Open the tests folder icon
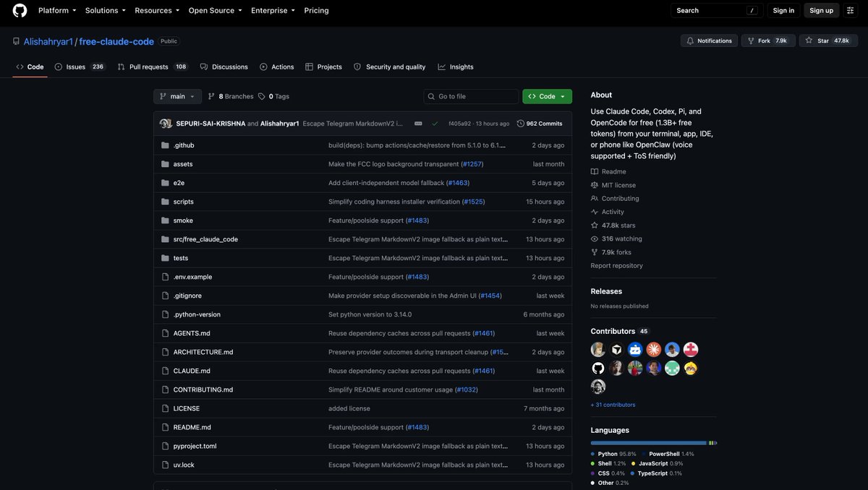Image resolution: width=868 pixels, height=490 pixels. coord(165,258)
